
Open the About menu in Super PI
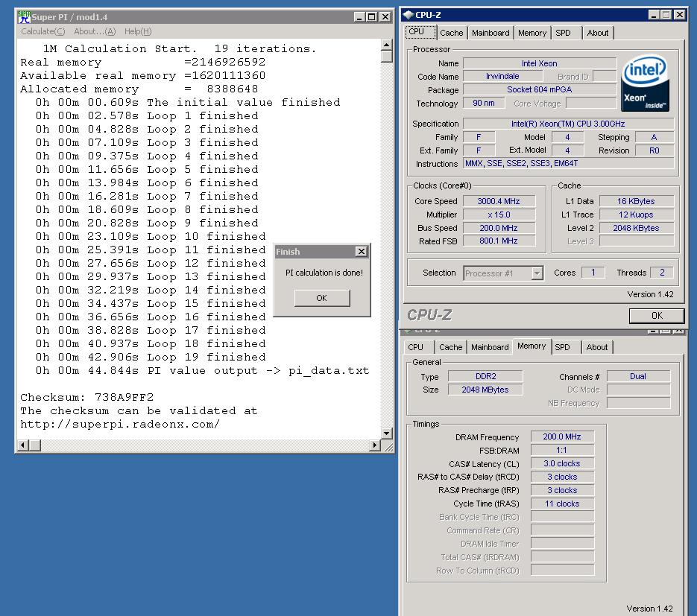pyautogui.click(x=95, y=31)
